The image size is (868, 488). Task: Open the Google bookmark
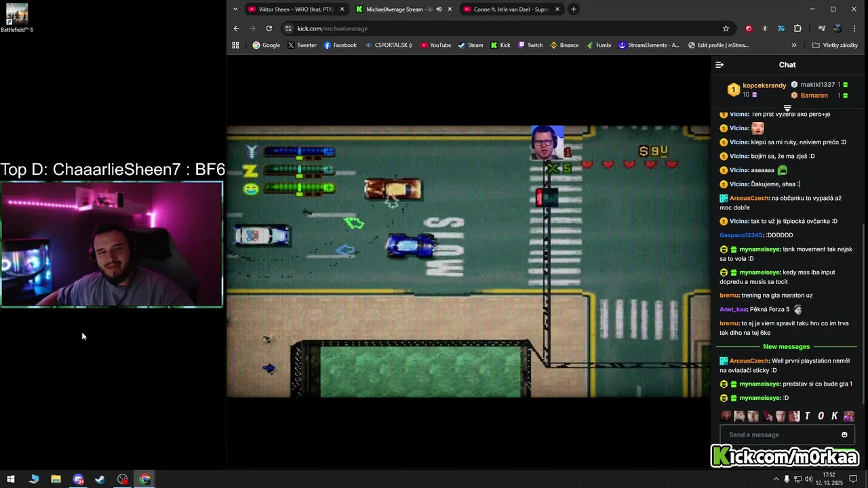267,45
